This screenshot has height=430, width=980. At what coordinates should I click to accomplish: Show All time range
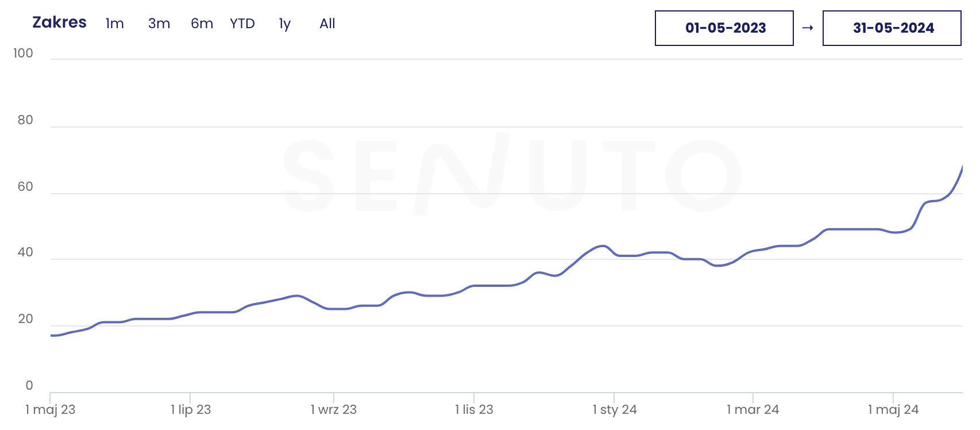pyautogui.click(x=327, y=24)
